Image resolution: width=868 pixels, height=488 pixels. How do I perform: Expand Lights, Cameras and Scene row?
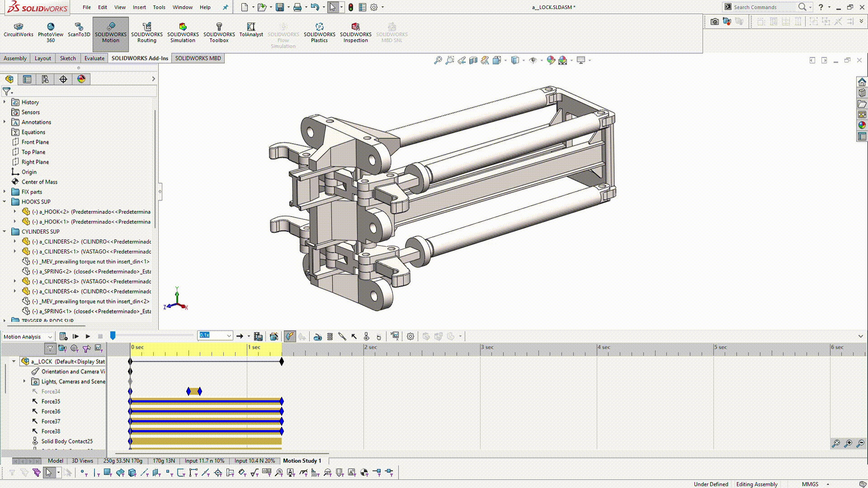[x=24, y=381]
